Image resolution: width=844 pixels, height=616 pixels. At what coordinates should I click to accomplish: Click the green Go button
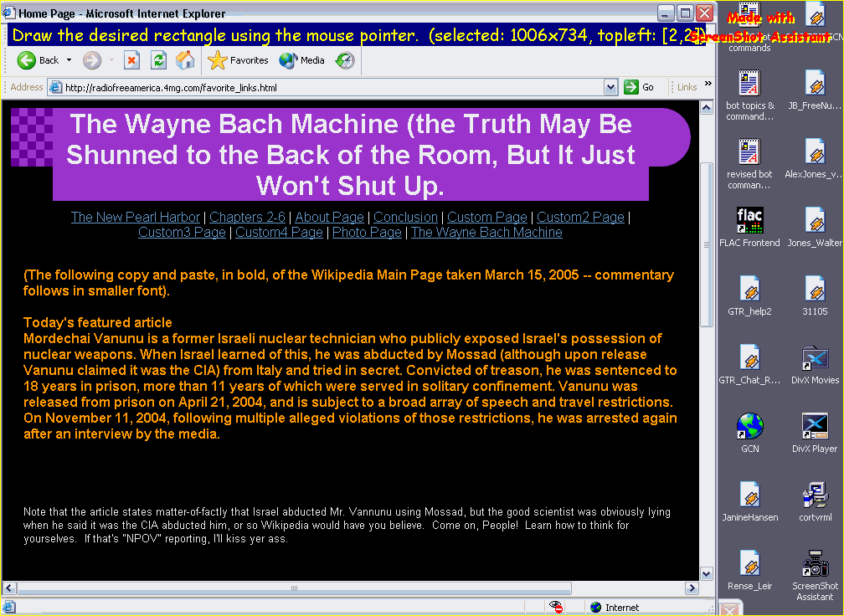(x=639, y=87)
